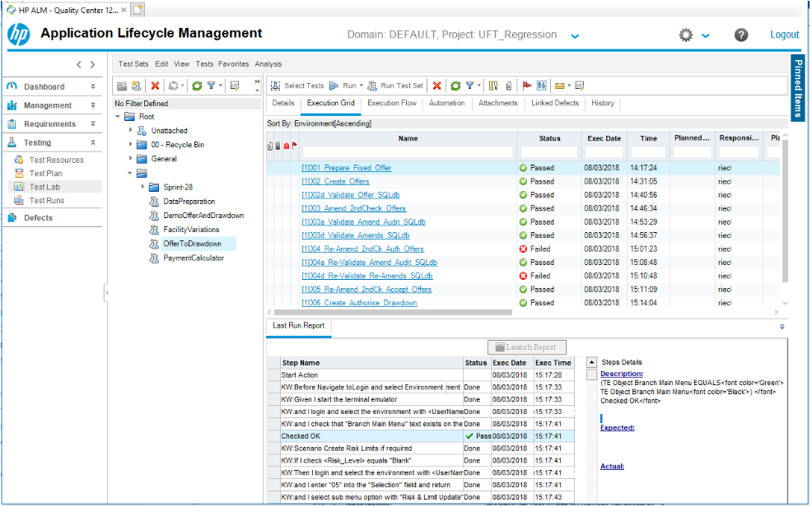This screenshot has height=507, width=812.
Task: Click the Logout link
Action: pos(784,35)
